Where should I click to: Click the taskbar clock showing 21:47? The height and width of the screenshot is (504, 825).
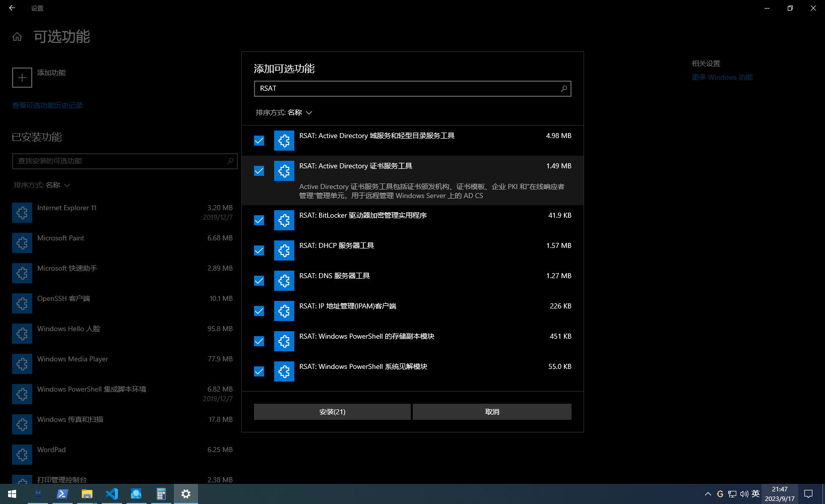[x=780, y=494]
